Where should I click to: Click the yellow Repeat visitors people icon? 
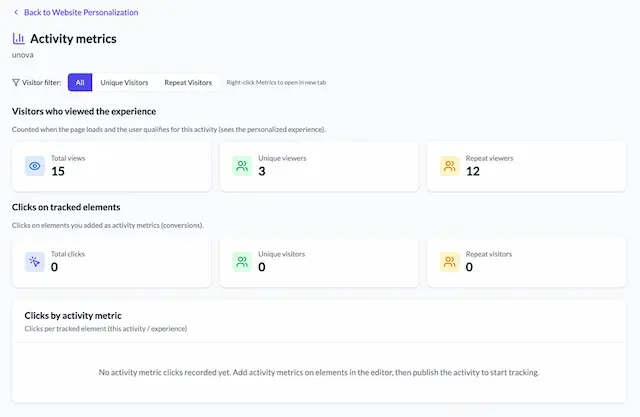(449, 262)
